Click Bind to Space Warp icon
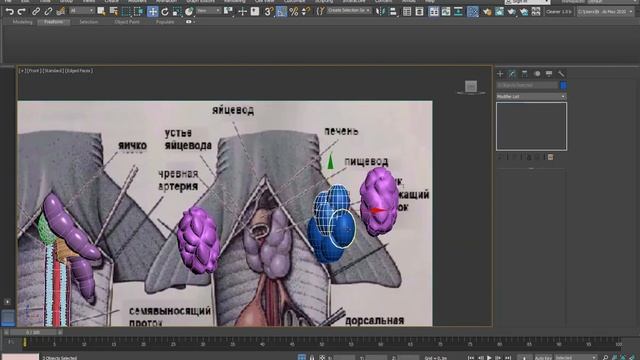Screen dimensions: 640x360 coord(61,11)
